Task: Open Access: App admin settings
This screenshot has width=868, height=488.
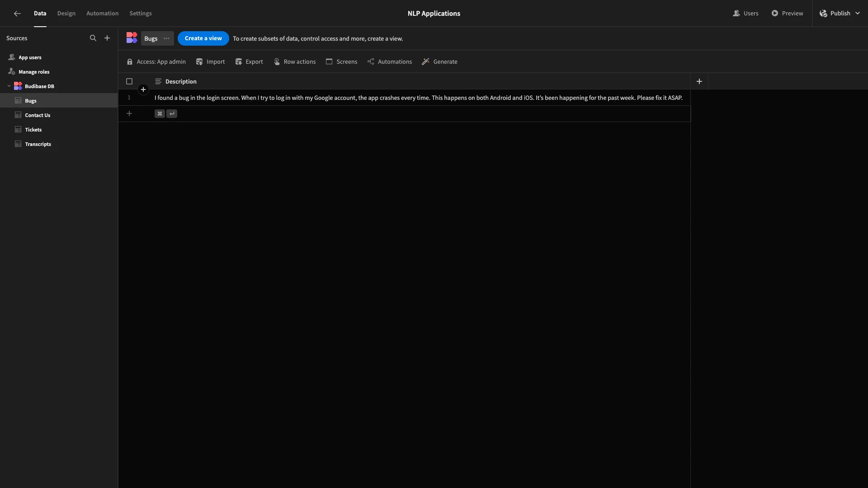Action: (x=156, y=61)
